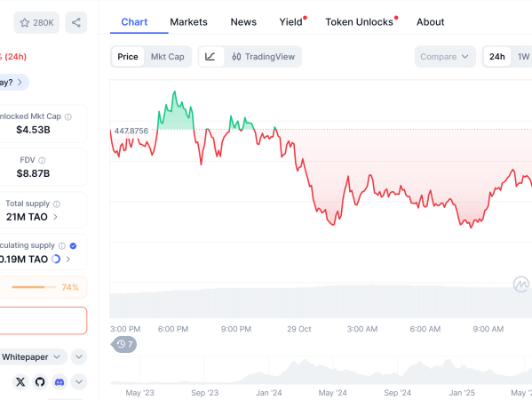Click the 447.8756 reference price label
This screenshot has width=532, height=400.
(x=131, y=131)
